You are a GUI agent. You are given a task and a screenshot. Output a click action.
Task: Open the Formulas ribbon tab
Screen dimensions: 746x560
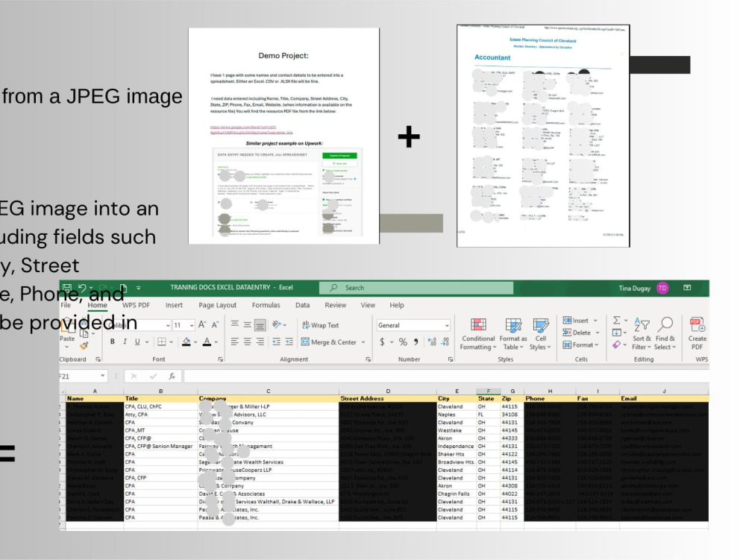click(266, 305)
